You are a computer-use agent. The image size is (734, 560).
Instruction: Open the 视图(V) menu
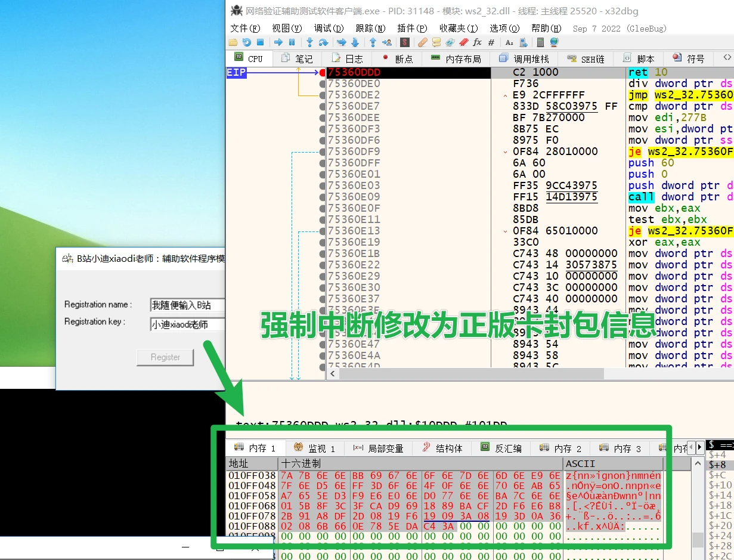(287, 28)
